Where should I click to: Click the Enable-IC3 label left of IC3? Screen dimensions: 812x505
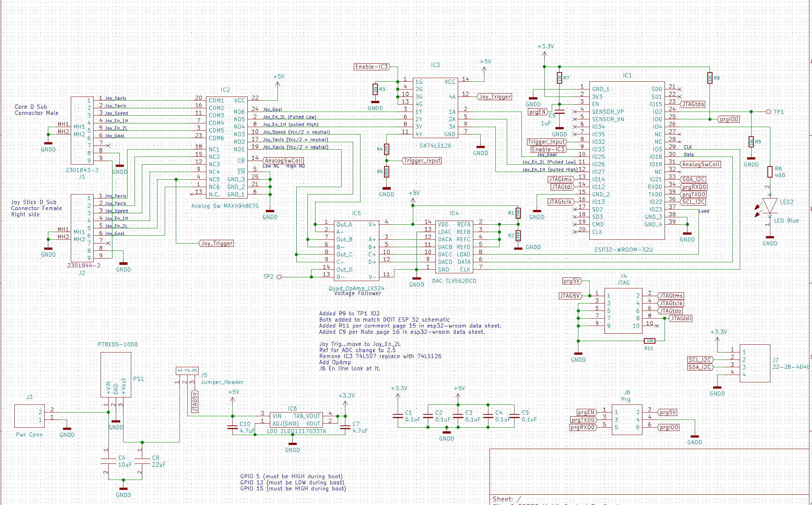pyautogui.click(x=372, y=67)
